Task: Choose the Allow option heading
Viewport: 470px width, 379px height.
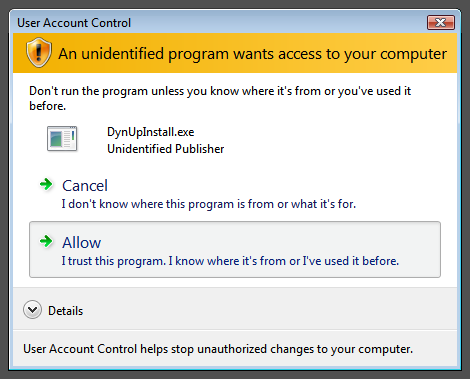Action: (x=82, y=243)
